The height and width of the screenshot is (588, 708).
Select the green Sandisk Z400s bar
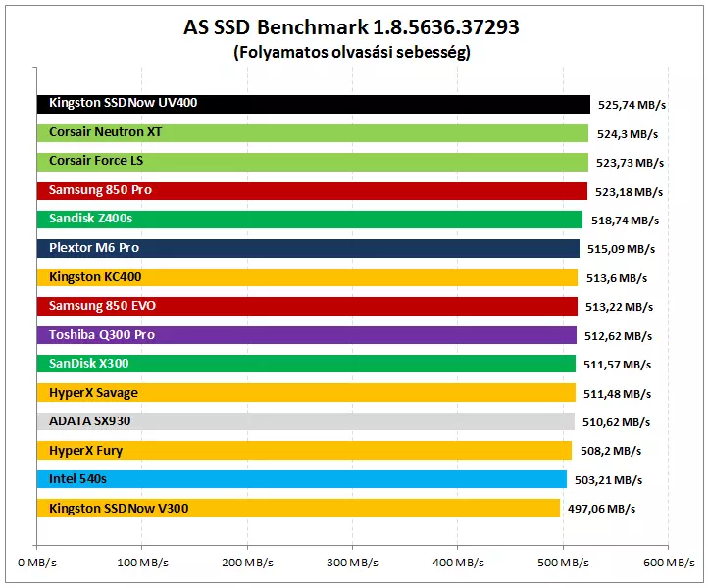[x=310, y=220]
